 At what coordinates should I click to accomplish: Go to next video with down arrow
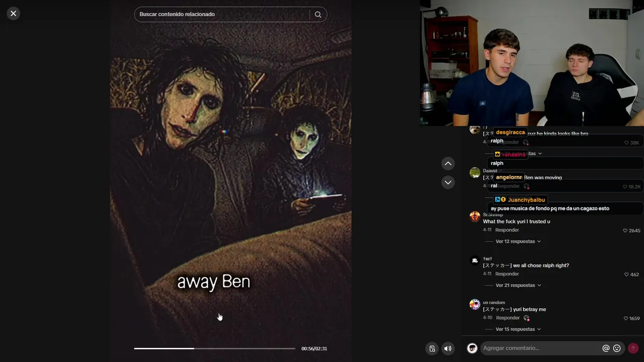coord(448,182)
